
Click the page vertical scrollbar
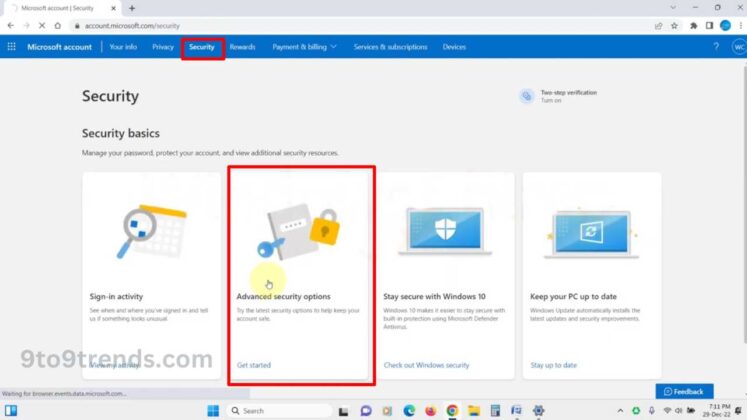coord(744,205)
